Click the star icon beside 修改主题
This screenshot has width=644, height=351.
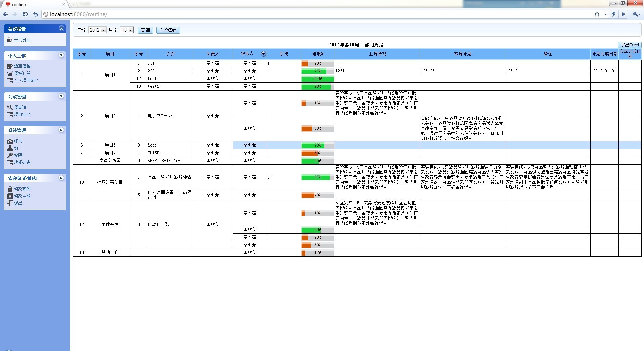point(10,196)
